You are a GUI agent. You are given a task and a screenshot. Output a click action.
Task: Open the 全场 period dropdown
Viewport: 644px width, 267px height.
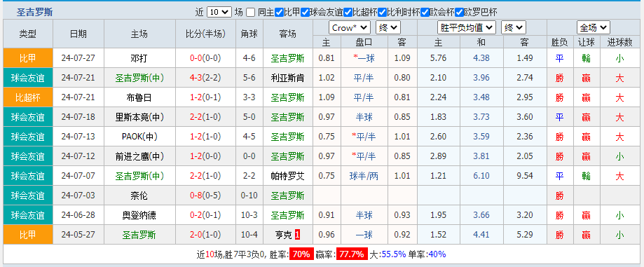pyautogui.click(x=593, y=28)
